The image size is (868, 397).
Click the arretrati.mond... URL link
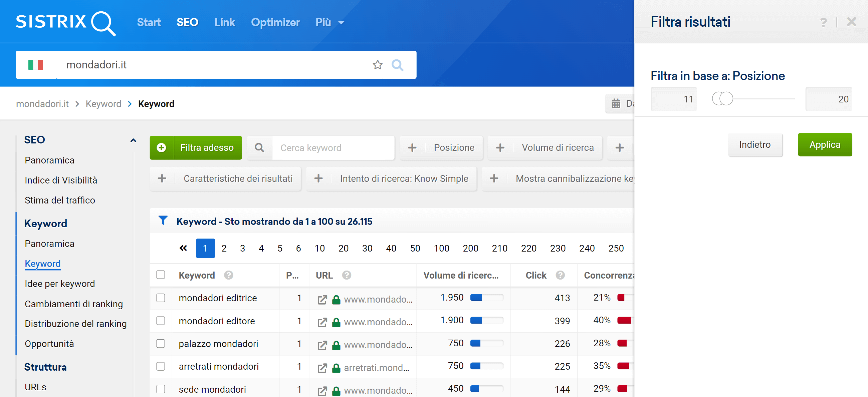pyautogui.click(x=376, y=368)
